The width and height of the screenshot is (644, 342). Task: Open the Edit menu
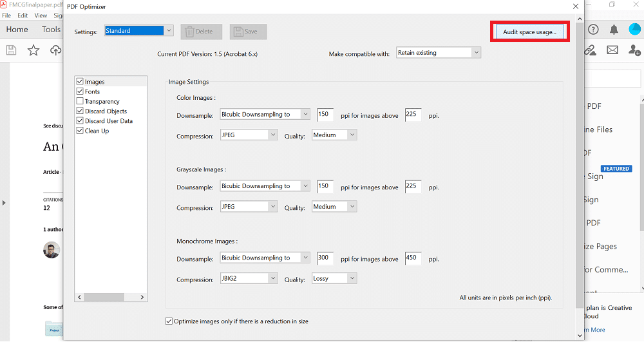point(23,15)
